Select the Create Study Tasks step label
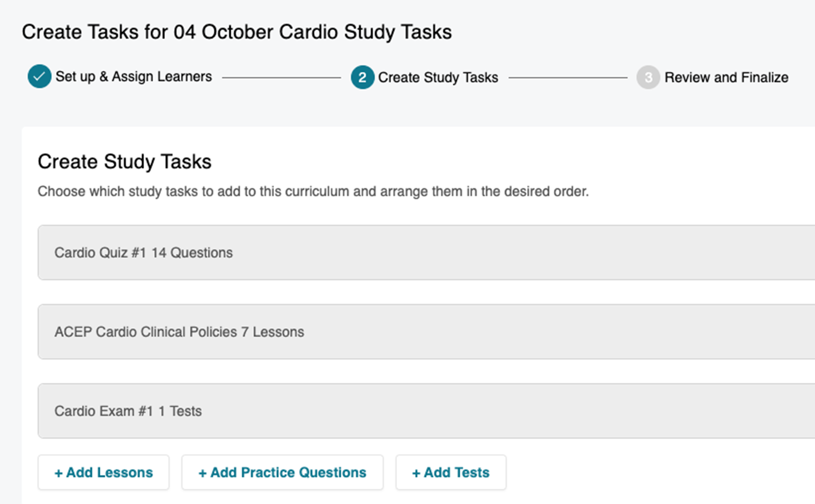815x504 pixels. click(x=437, y=77)
